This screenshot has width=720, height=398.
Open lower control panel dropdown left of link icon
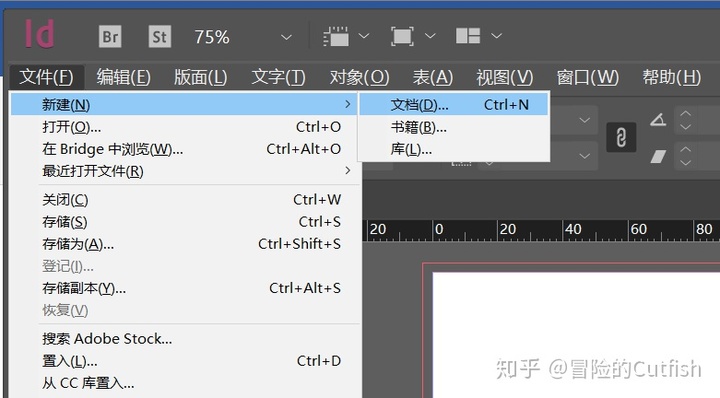pyautogui.click(x=585, y=156)
